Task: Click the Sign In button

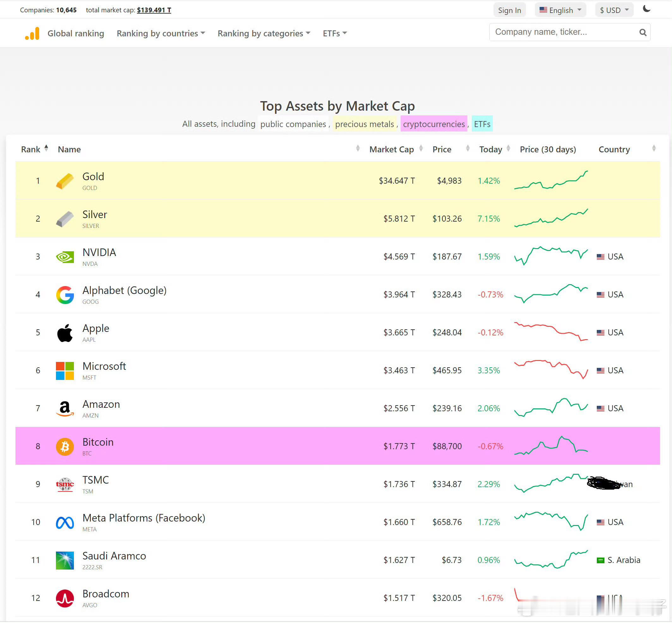Action: click(x=509, y=10)
